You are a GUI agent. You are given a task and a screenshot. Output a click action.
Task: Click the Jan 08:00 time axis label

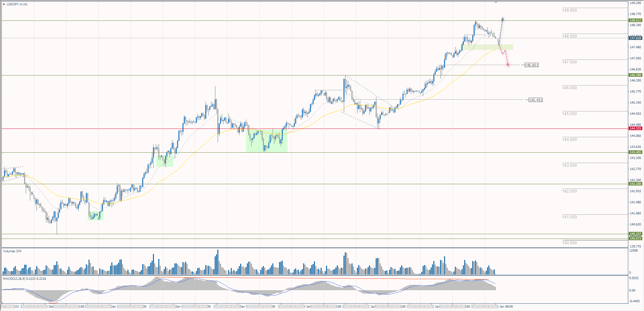(506, 307)
